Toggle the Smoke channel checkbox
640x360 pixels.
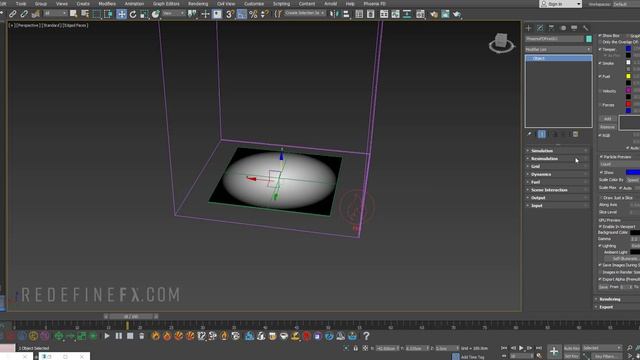pos(600,63)
